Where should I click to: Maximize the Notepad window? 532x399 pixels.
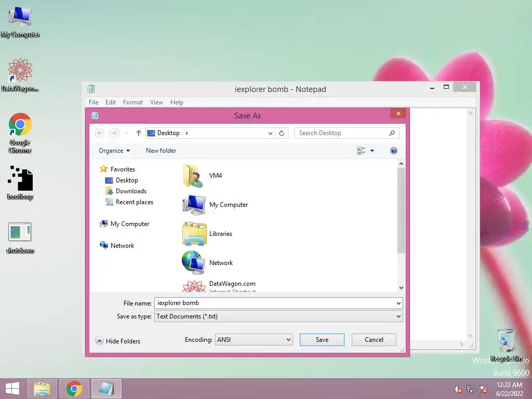coord(446,87)
